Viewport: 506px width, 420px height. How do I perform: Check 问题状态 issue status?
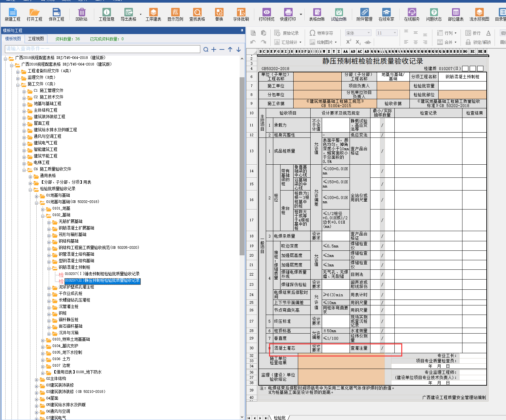coord(434,15)
